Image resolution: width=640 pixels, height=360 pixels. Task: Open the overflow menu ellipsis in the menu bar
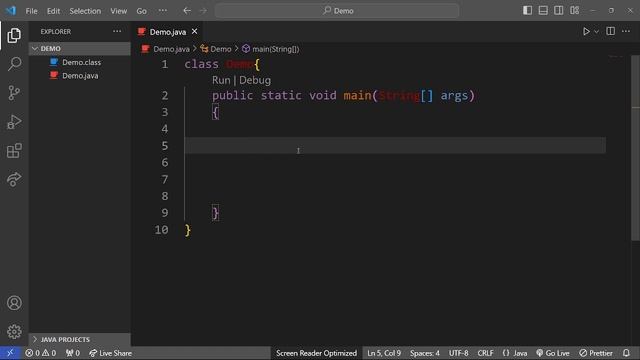(162, 11)
